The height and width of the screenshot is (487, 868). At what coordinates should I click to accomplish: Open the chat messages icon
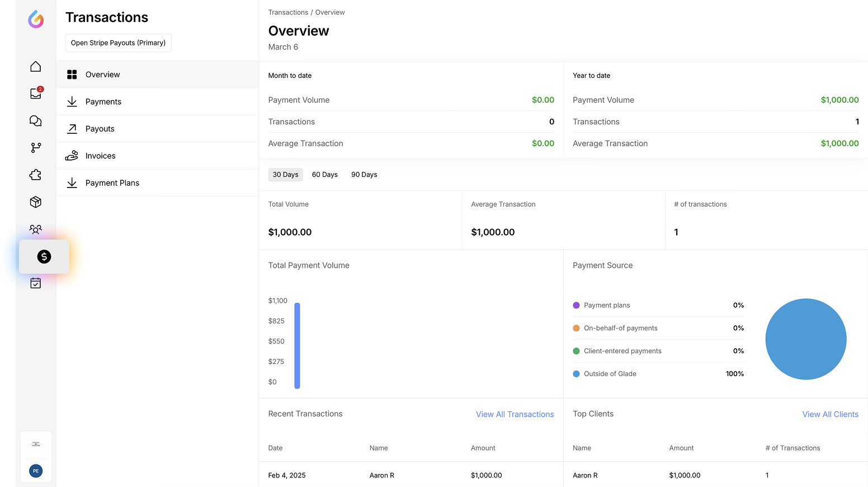[x=36, y=121]
